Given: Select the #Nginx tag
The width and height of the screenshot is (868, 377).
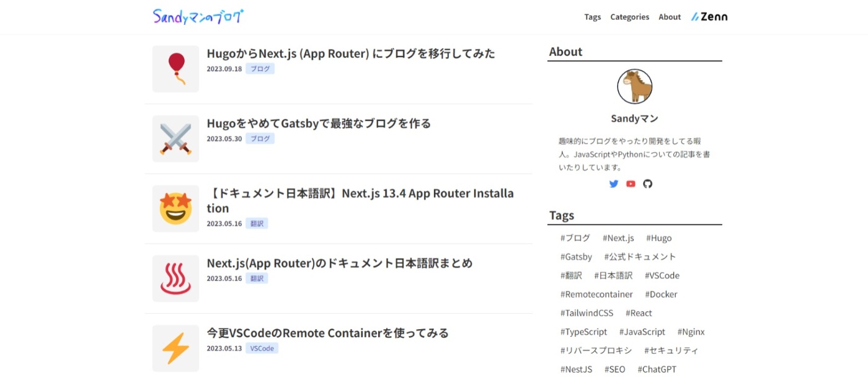Looking at the screenshot, I should [x=691, y=332].
